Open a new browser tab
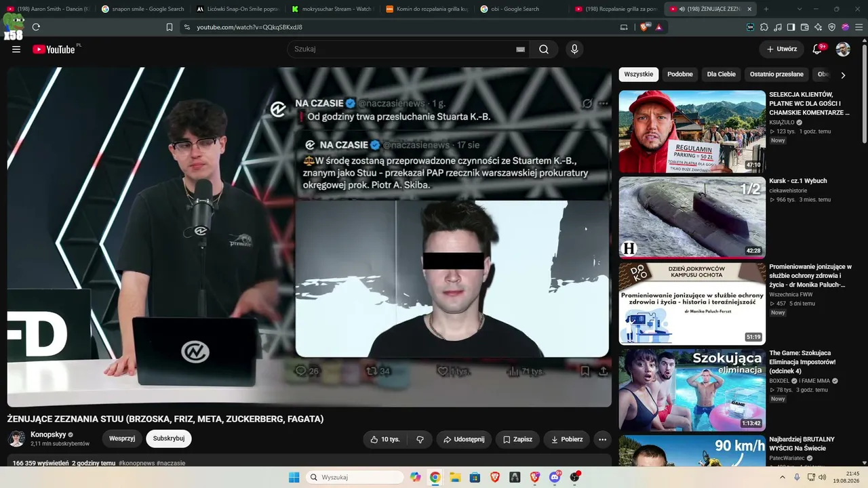The height and width of the screenshot is (488, 868). click(766, 9)
